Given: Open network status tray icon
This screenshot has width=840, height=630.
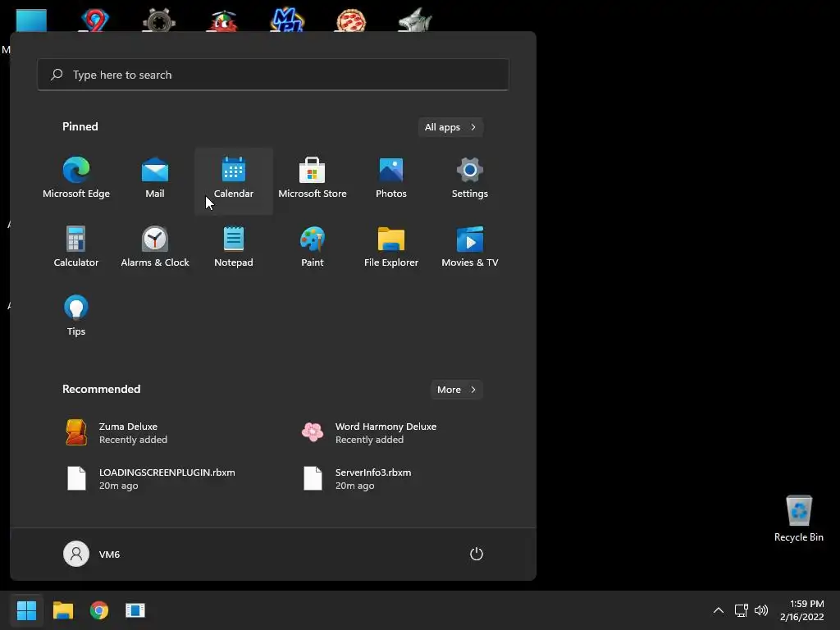Looking at the screenshot, I should point(741,610).
